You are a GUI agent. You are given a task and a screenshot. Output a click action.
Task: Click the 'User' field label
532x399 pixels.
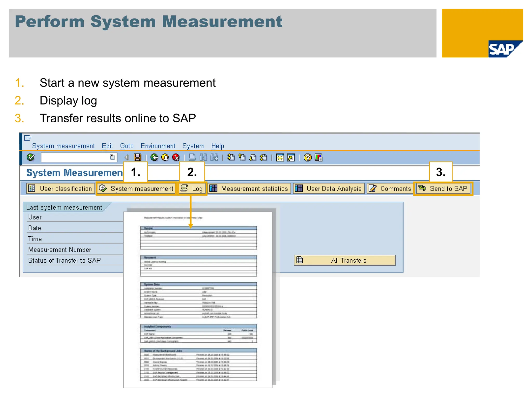35,217
